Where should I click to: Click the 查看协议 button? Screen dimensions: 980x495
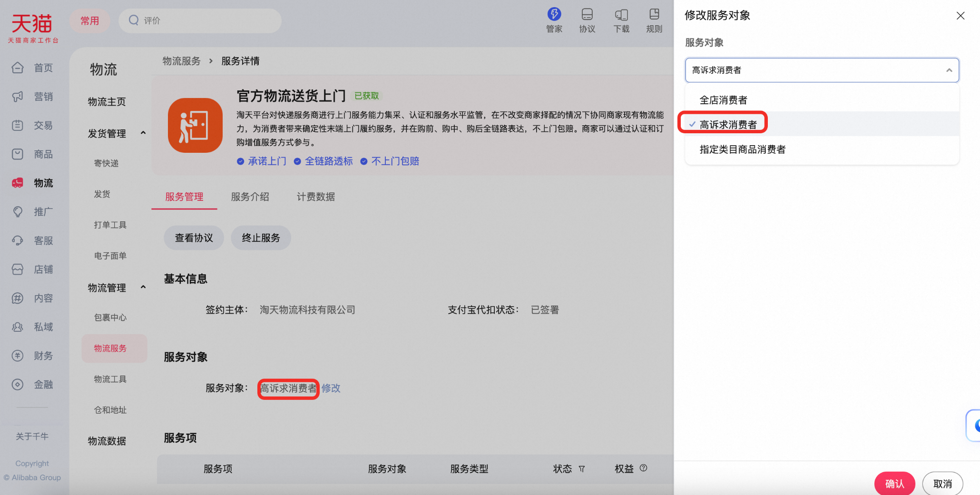pos(194,238)
